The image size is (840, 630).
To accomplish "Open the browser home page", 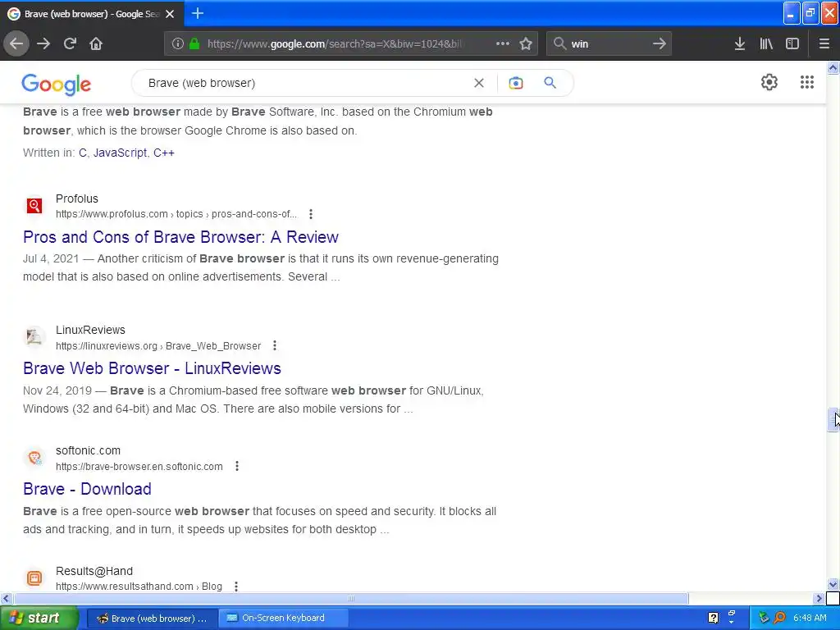I will [96, 43].
